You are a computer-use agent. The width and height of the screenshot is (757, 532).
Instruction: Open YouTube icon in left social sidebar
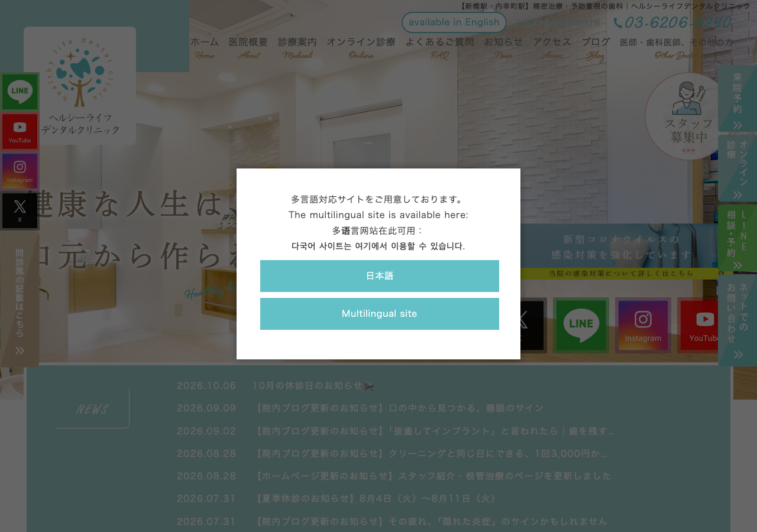[20, 131]
